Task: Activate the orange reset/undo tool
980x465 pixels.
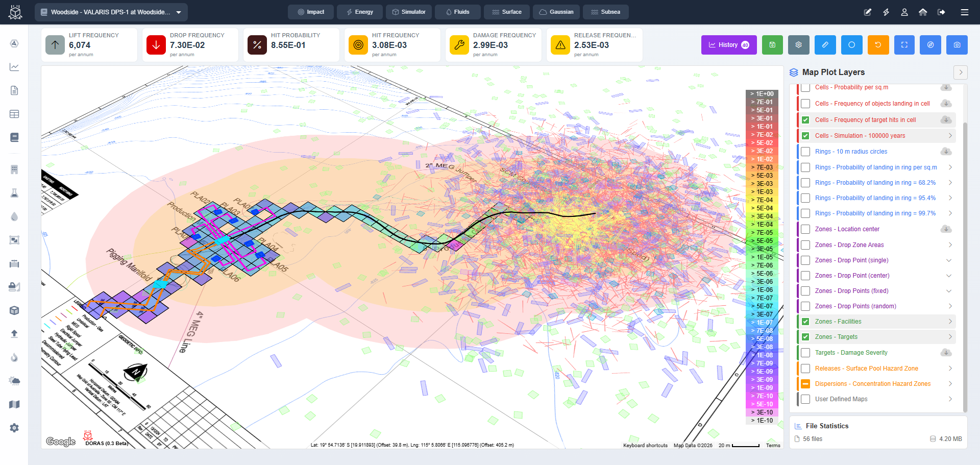Action: [x=878, y=45]
